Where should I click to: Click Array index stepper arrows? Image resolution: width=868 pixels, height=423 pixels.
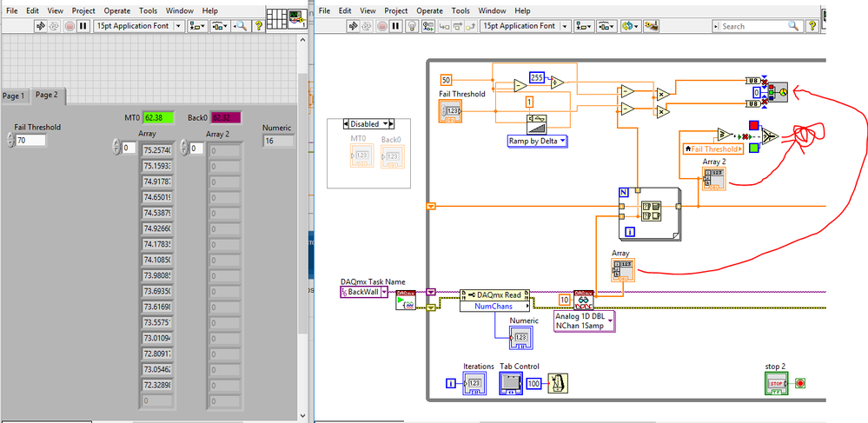pyautogui.click(x=116, y=148)
